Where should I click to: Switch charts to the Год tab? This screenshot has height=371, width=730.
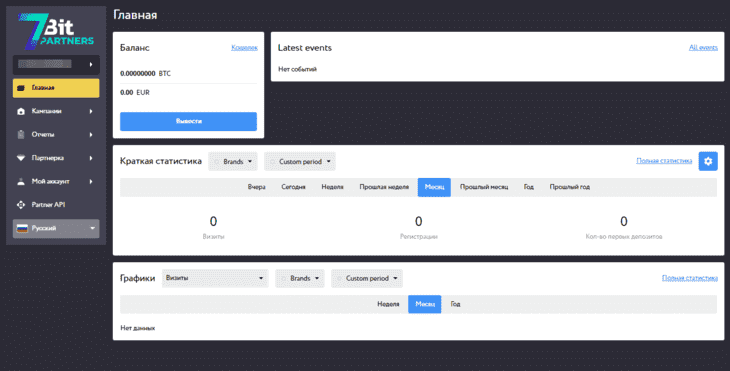coord(455,304)
